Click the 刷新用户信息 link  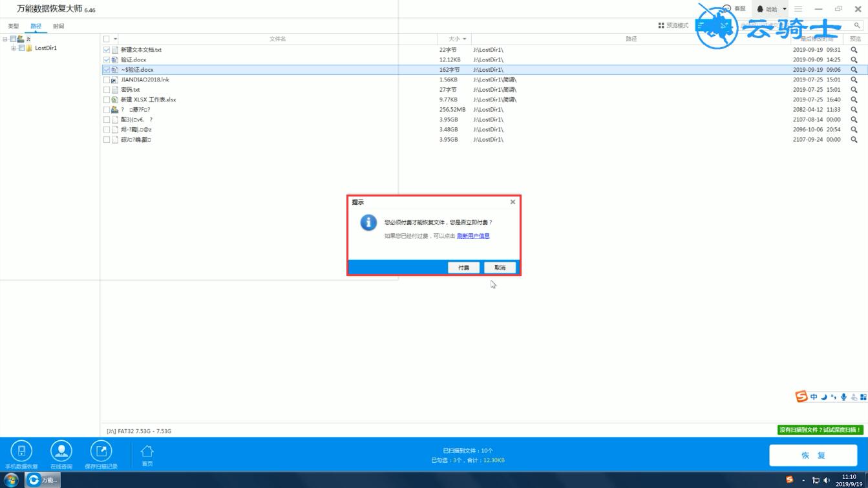473,236
